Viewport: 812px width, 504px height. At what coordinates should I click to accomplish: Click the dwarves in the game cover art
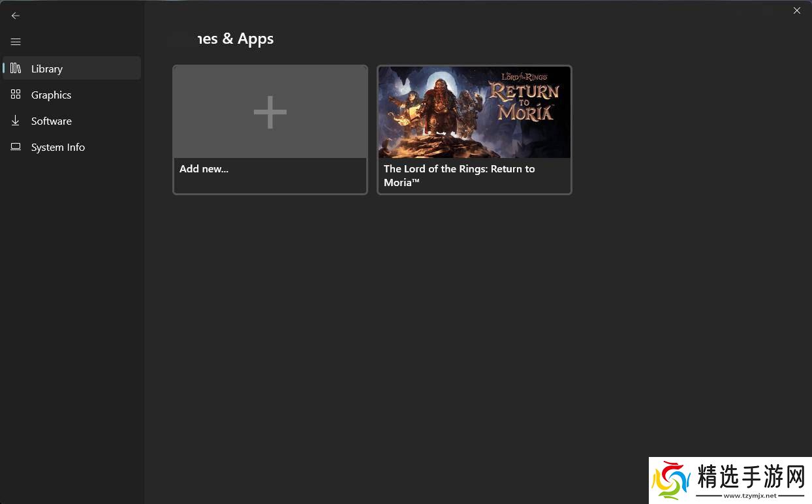pos(433,111)
